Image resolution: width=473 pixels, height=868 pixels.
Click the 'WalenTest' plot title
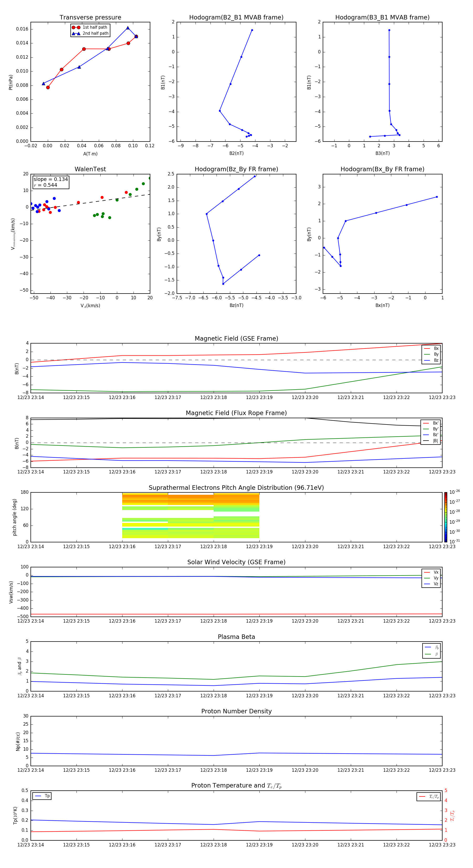90,169
